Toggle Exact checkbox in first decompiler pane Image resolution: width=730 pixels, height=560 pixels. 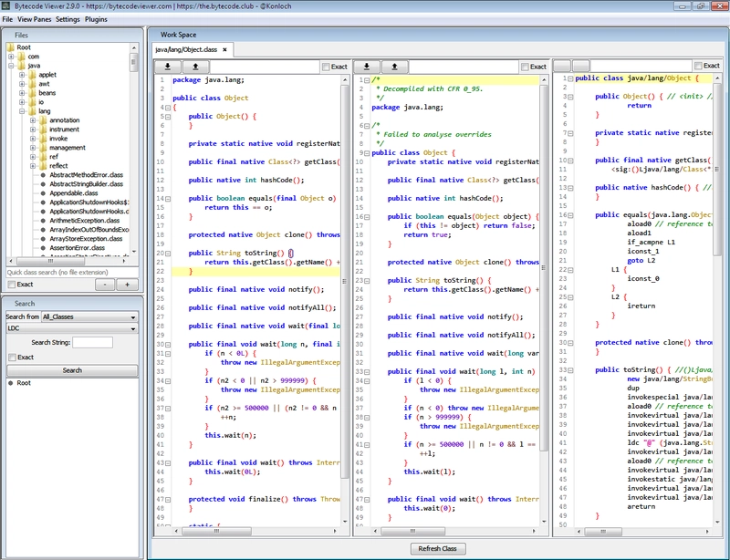[326, 67]
